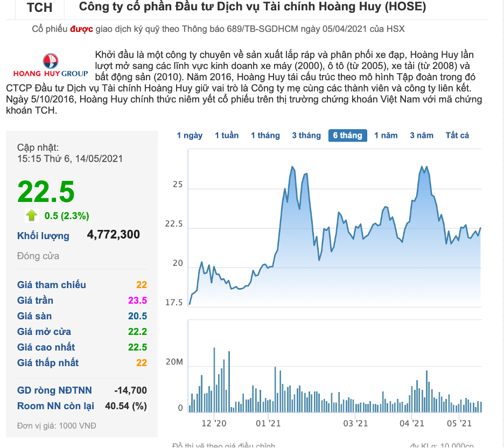Select the '1 ngày' chart range
Image resolution: width=504 pixels, height=448 pixels.
click(190, 135)
